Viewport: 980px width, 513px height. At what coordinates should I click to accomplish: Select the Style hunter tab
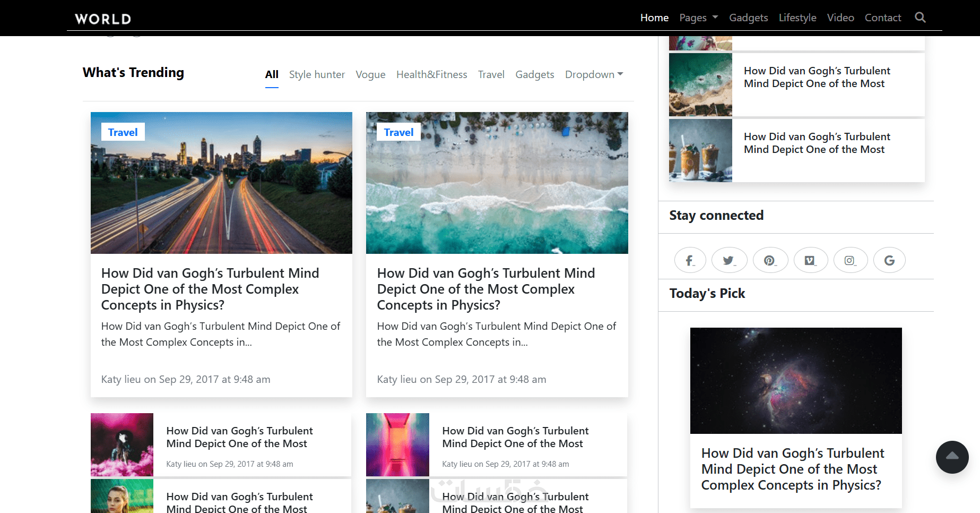coord(317,74)
